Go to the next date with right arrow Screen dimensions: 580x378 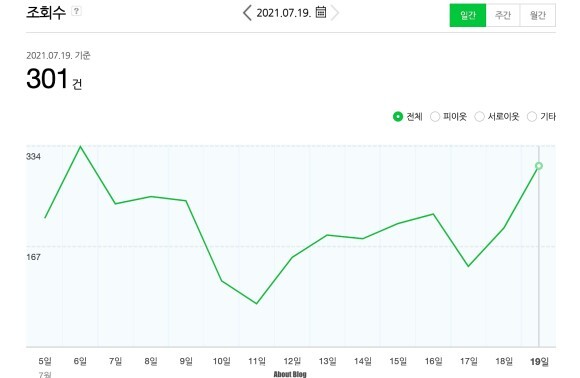[x=335, y=13]
